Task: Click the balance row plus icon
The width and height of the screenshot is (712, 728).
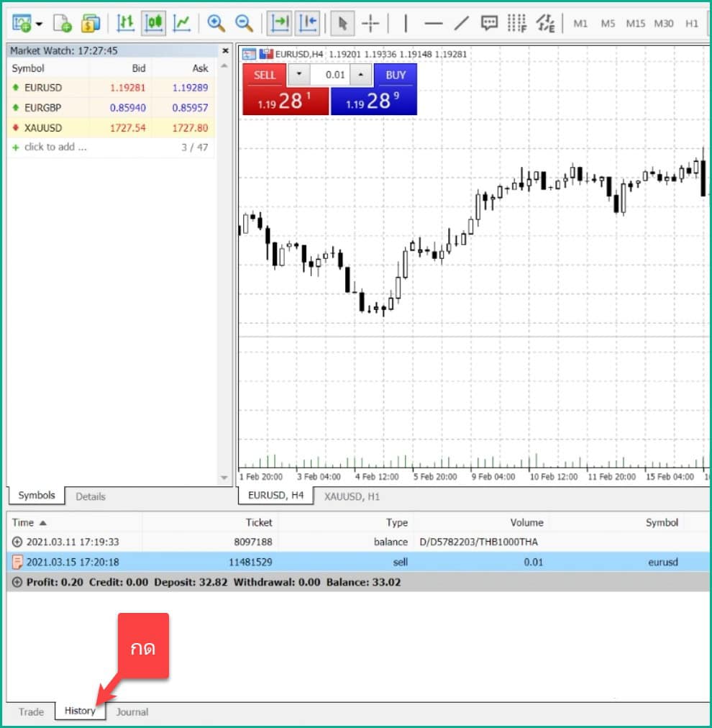Action: coord(17,542)
